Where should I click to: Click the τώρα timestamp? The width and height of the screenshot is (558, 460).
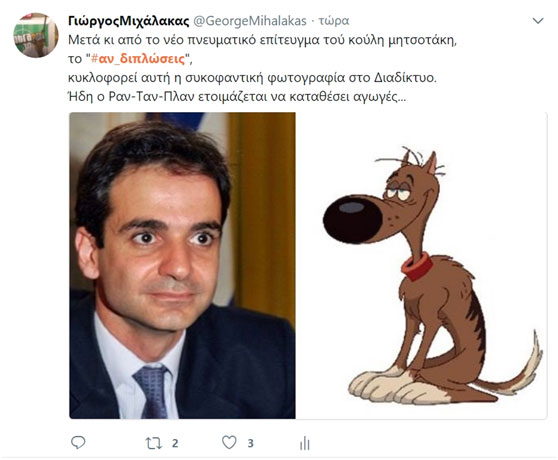point(333,21)
